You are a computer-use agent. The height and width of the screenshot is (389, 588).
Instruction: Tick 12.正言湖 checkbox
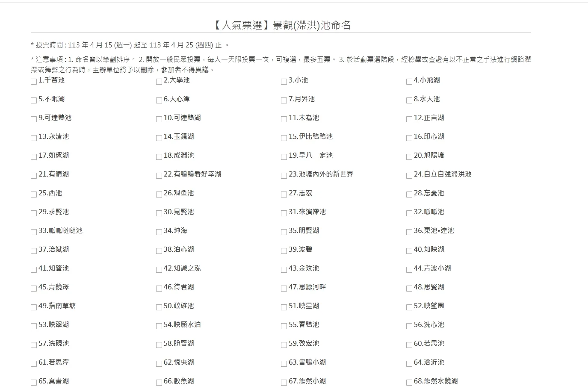coord(409,119)
